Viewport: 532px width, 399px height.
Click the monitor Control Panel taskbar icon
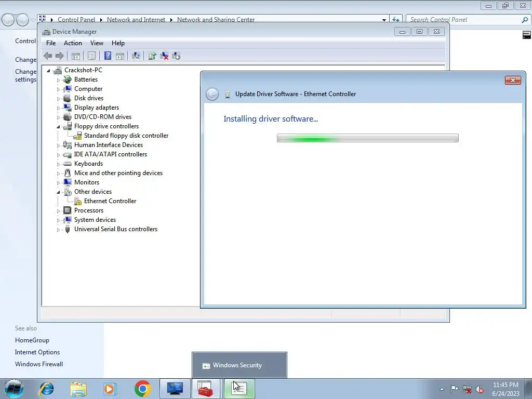[175, 389]
